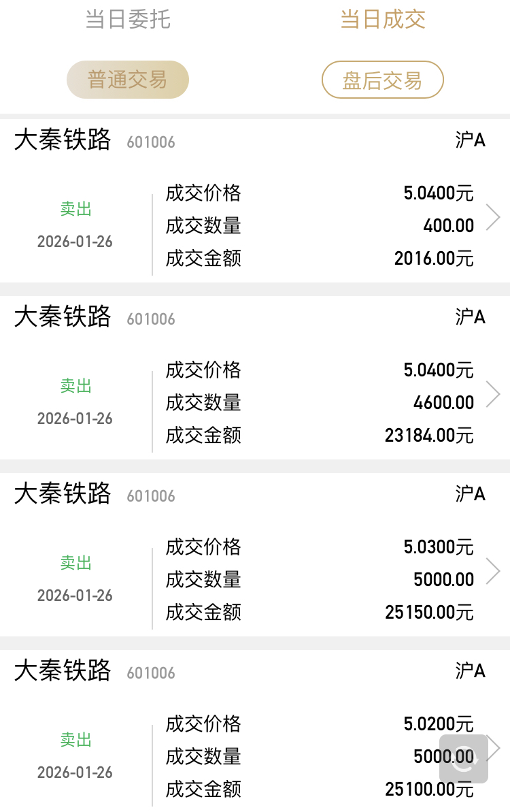Tap 成交金额 2016.00元 value

click(x=434, y=259)
